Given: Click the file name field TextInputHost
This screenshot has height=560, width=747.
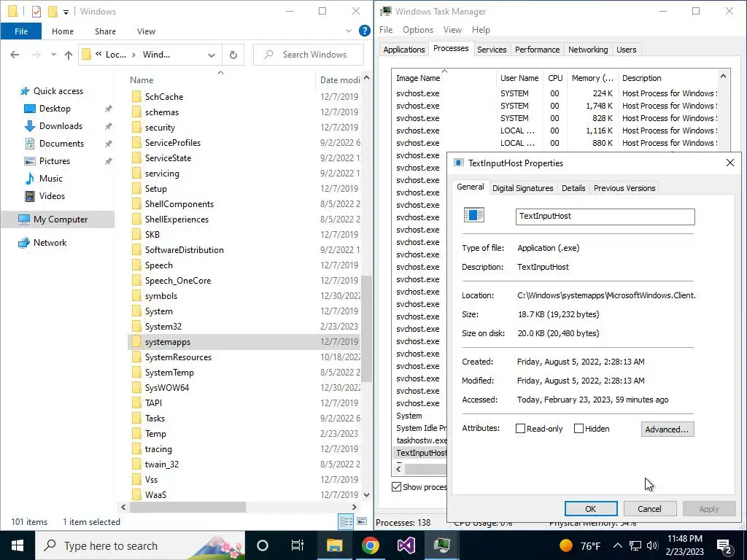Looking at the screenshot, I should pyautogui.click(x=605, y=217).
